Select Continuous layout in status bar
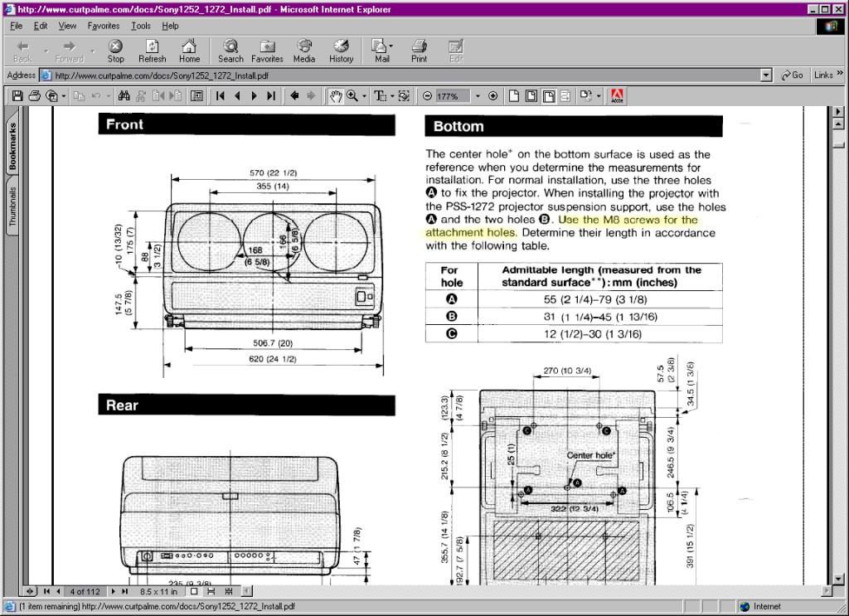The height and width of the screenshot is (616, 849). pyautogui.click(x=211, y=592)
